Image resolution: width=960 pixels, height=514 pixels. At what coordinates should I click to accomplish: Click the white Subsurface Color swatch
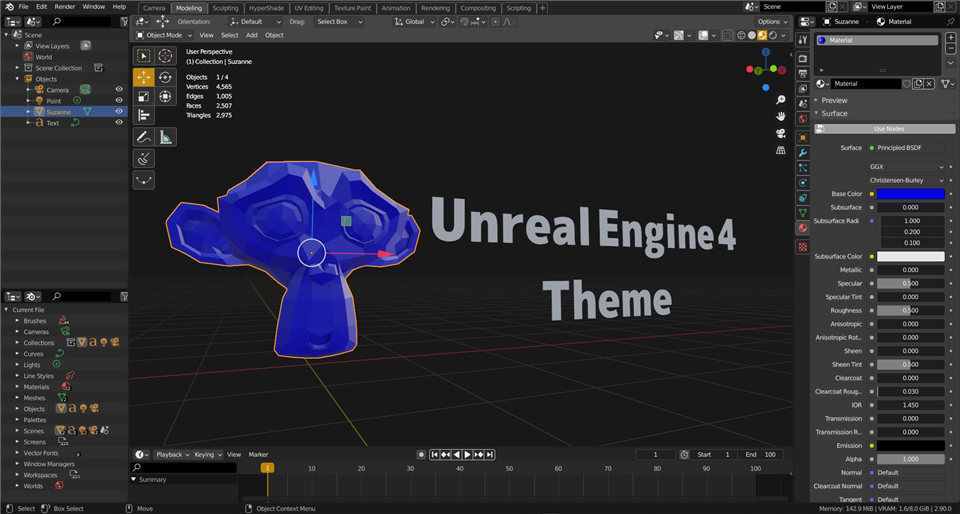tap(910, 256)
